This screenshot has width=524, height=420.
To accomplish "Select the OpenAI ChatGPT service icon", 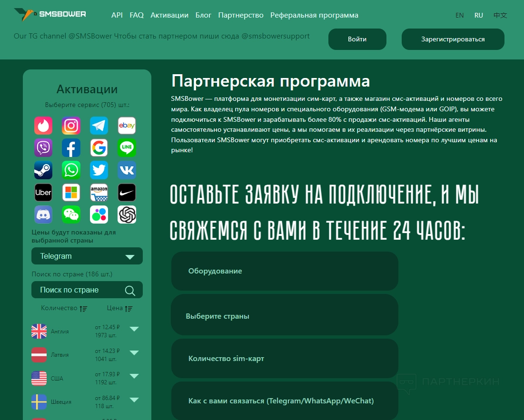I will (x=127, y=215).
